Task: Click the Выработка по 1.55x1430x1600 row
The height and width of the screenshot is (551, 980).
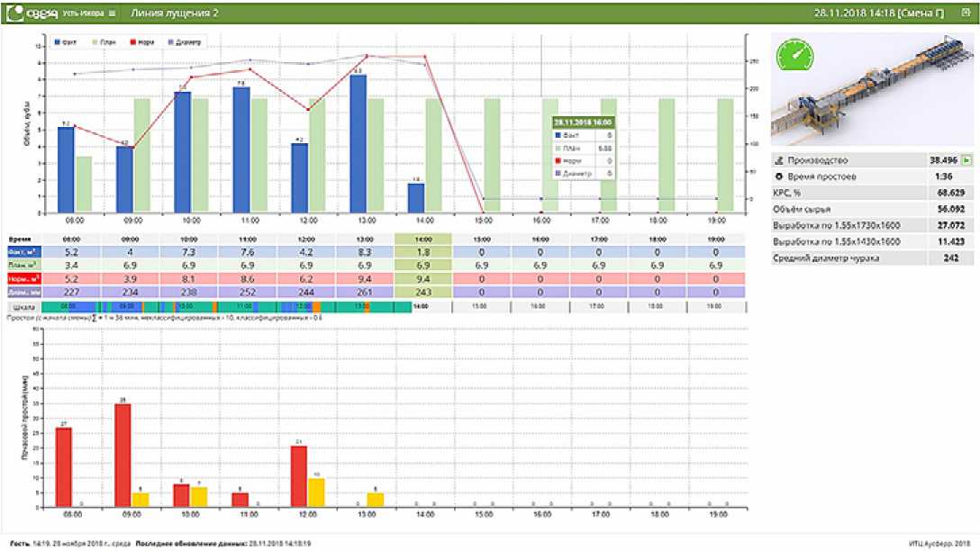Action: pyautogui.click(x=872, y=242)
